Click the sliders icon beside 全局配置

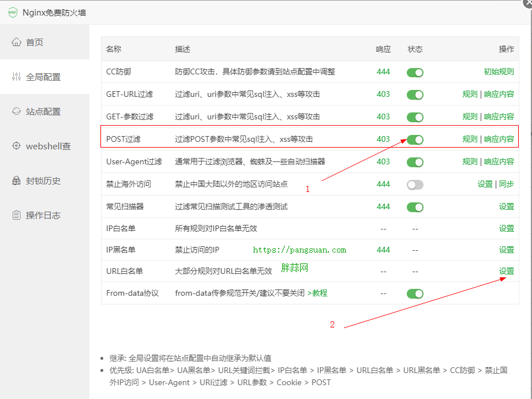click(16, 77)
